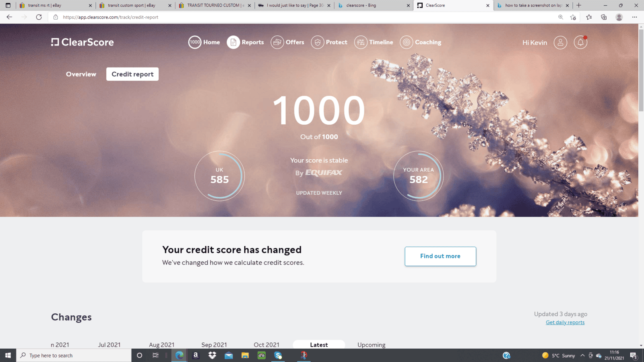The image size is (644, 362).
Task: Click the ClearScore logo
Action: [83, 42]
